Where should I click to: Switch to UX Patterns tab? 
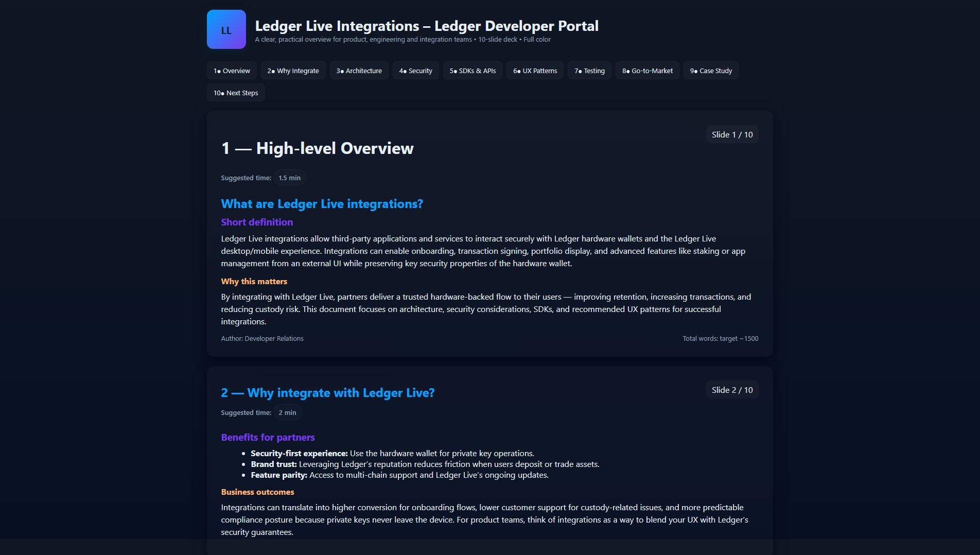(x=535, y=71)
